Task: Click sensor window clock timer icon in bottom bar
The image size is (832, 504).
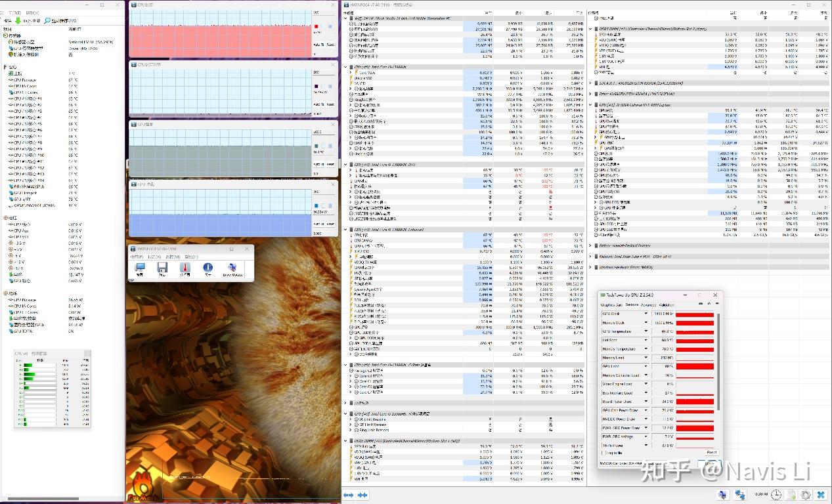Action: point(776,495)
